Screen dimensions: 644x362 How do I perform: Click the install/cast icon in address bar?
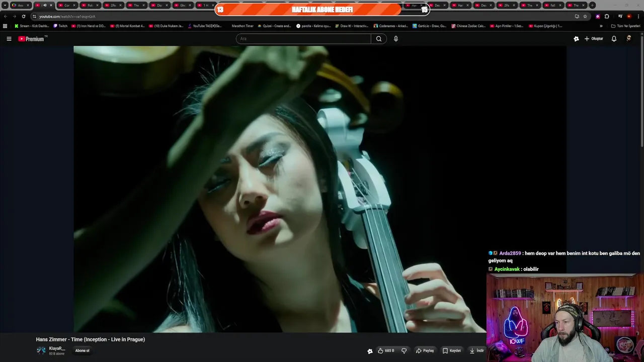[x=577, y=16]
